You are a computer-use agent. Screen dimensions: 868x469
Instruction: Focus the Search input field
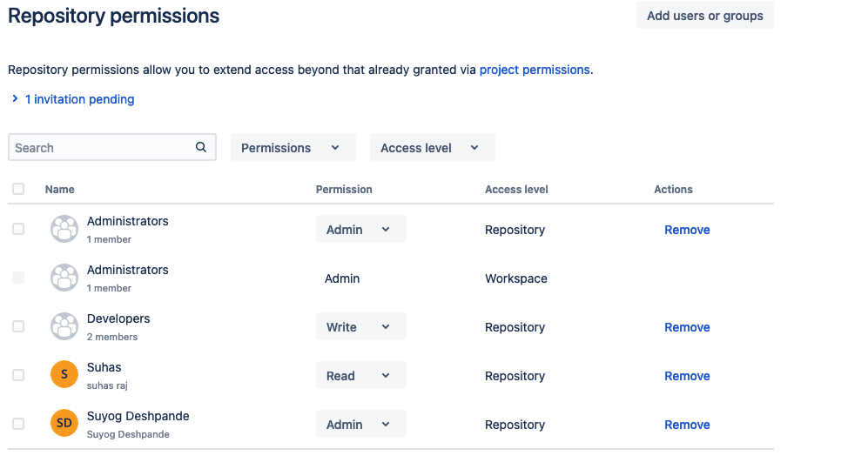click(x=100, y=148)
